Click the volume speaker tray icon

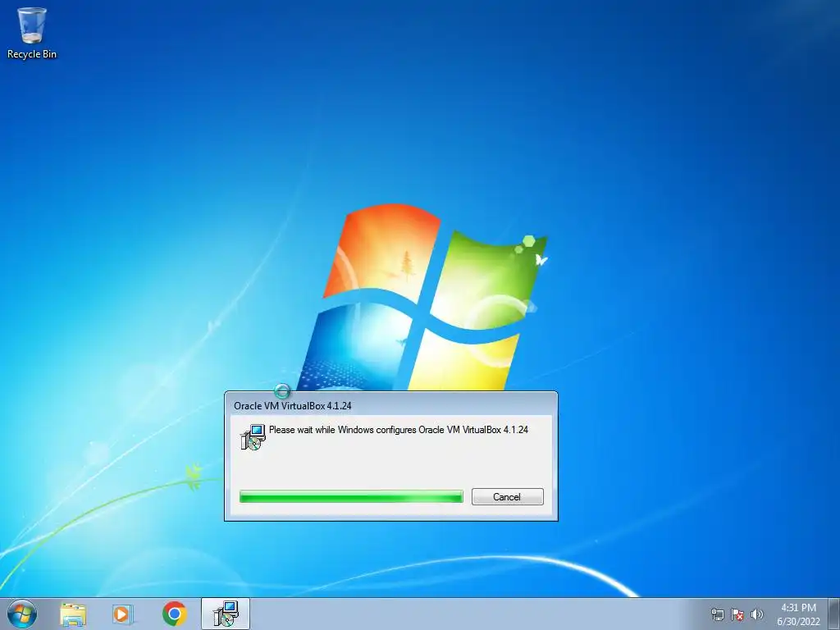[757, 614]
